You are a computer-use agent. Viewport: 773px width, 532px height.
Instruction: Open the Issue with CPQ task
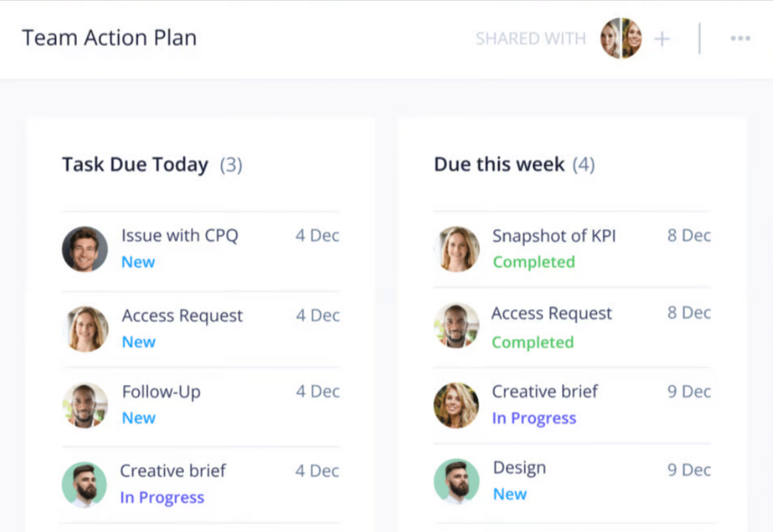180,235
